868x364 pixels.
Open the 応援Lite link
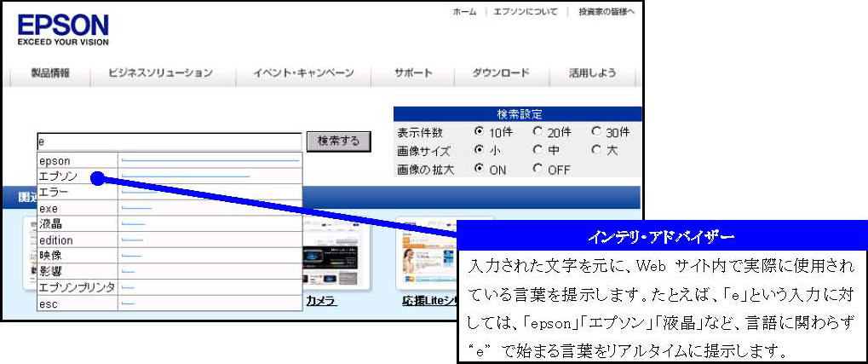click(429, 302)
